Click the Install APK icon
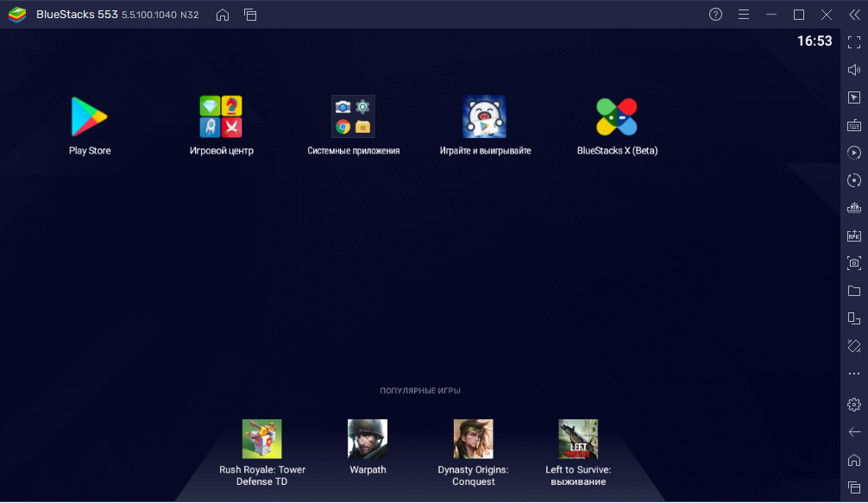The width and height of the screenshot is (868, 503). coord(854,236)
